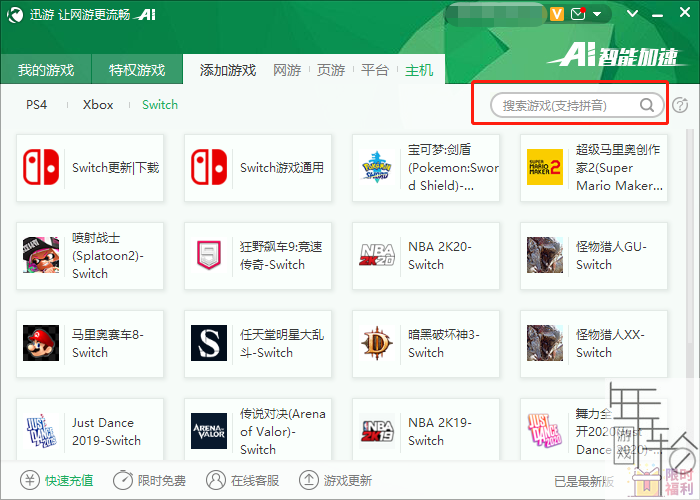Filter by Xbox platform
Viewport: 700px width, 500px height.
98,105
